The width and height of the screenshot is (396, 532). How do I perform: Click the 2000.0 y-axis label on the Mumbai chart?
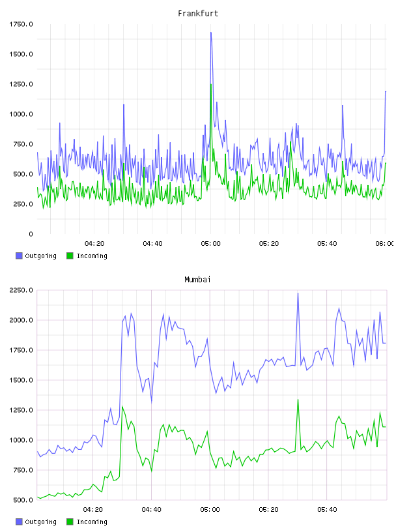point(21,320)
